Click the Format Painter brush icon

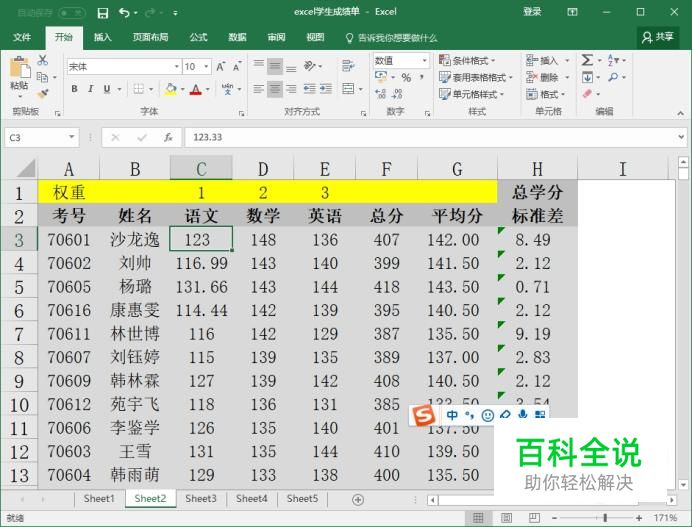coord(42,94)
